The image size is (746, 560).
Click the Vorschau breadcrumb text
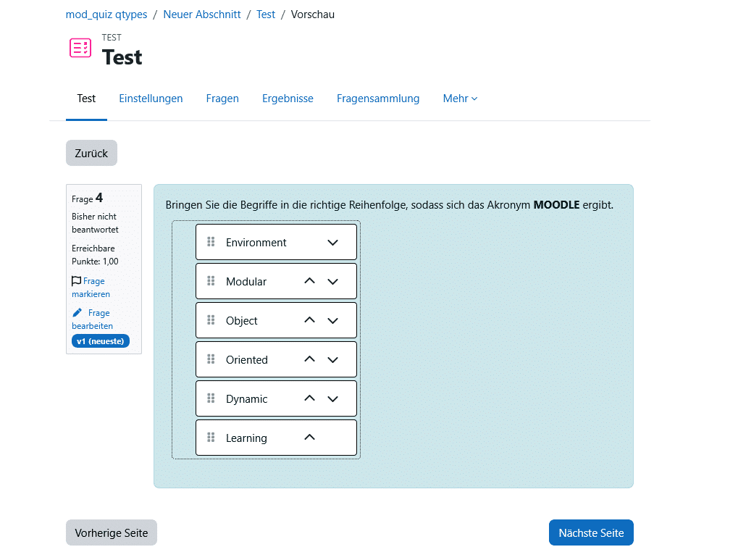click(313, 14)
